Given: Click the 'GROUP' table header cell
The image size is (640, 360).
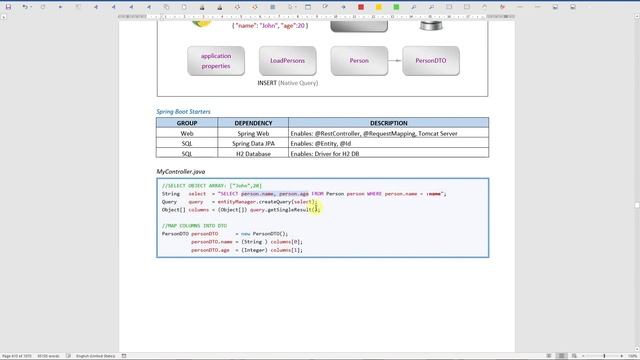Looking at the screenshot, I should coord(187,123).
